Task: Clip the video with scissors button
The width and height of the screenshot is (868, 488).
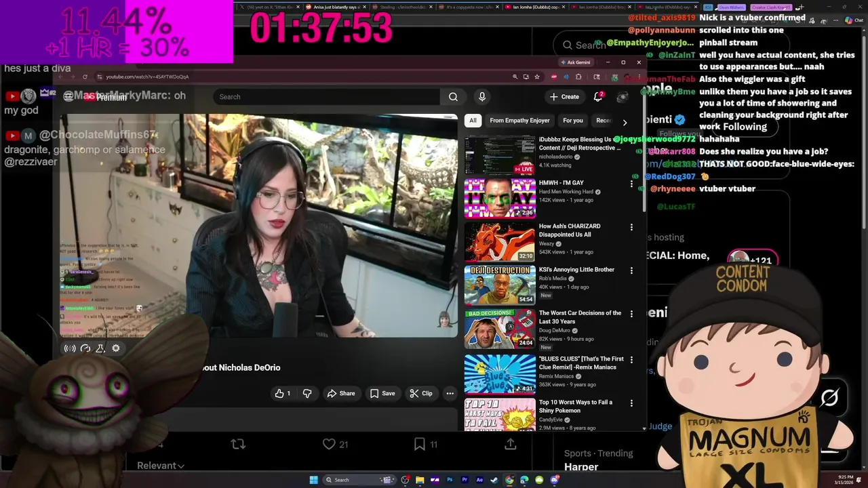Action: pos(420,393)
